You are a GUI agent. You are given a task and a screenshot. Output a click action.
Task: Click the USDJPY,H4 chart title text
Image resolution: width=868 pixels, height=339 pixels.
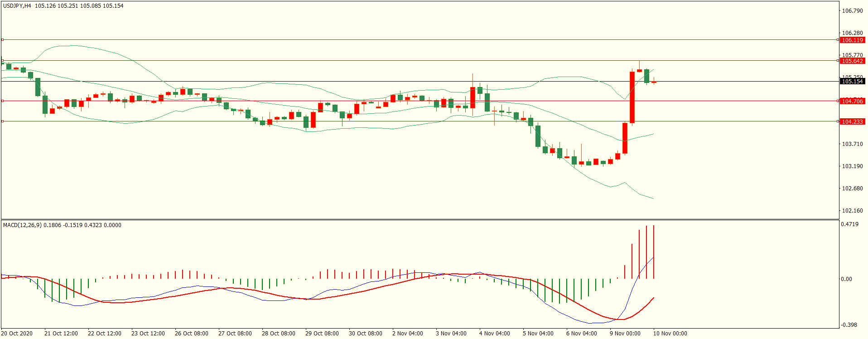pos(17,6)
